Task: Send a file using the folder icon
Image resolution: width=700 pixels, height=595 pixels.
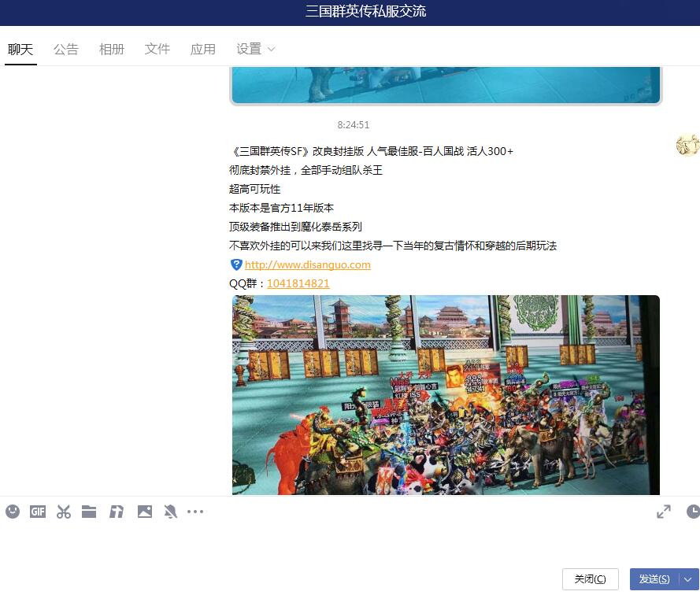Action: click(89, 512)
